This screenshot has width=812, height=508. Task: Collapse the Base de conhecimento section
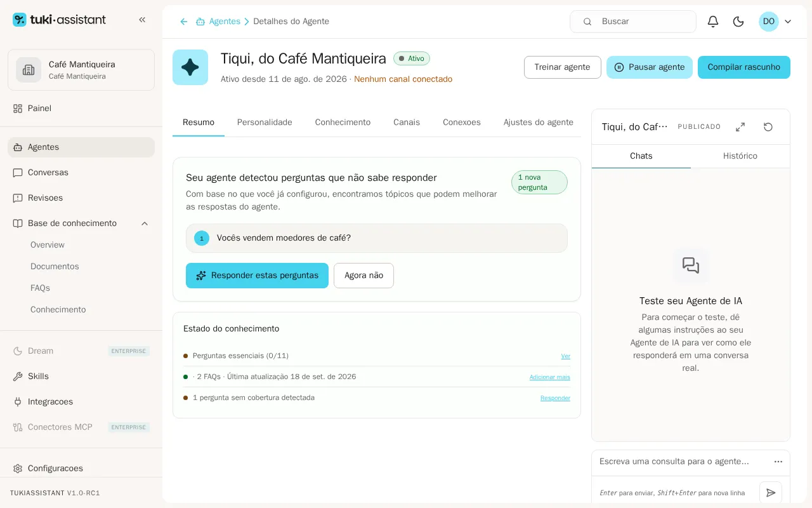pos(145,224)
